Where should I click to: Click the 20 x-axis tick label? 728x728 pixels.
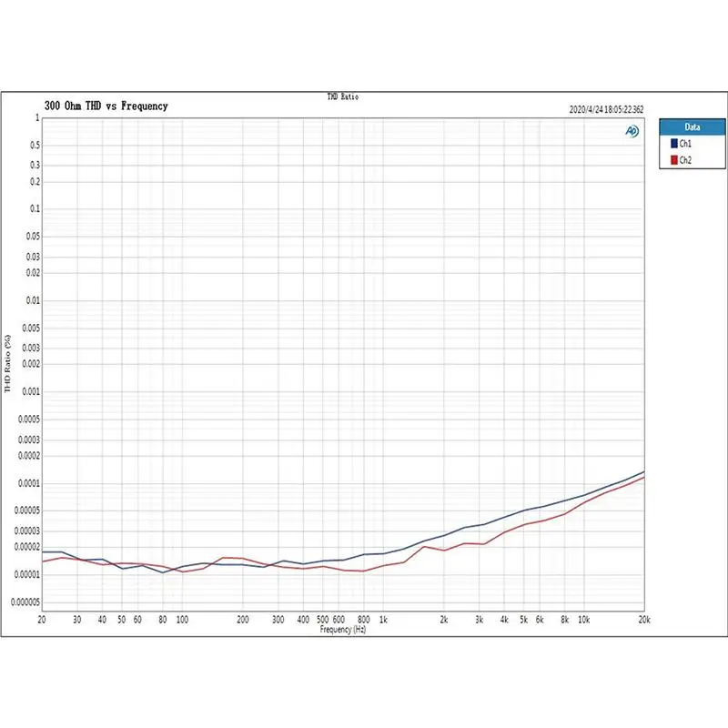(42, 620)
